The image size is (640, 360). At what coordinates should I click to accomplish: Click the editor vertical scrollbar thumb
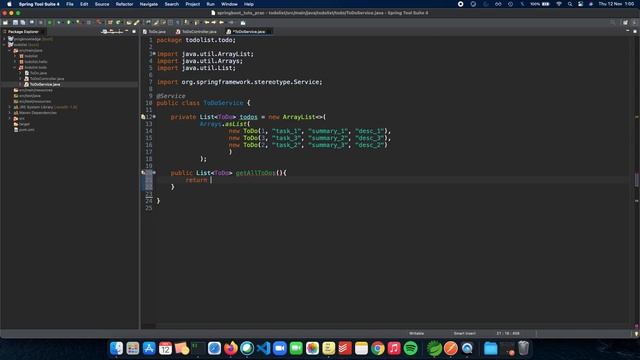pos(636,180)
